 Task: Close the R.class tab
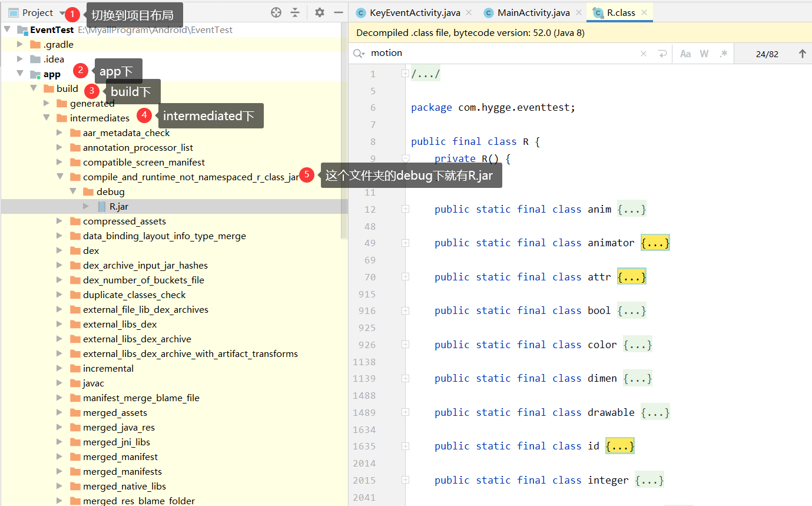644,12
